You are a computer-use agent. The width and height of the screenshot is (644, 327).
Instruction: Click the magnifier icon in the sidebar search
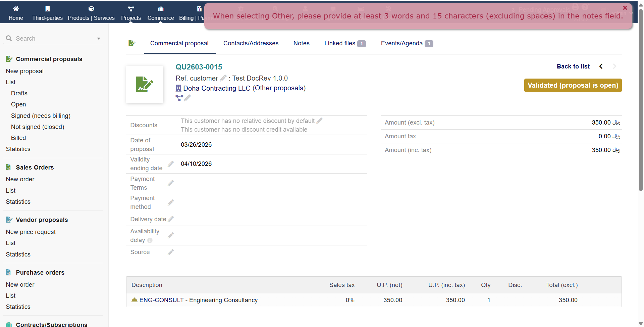[9, 38]
